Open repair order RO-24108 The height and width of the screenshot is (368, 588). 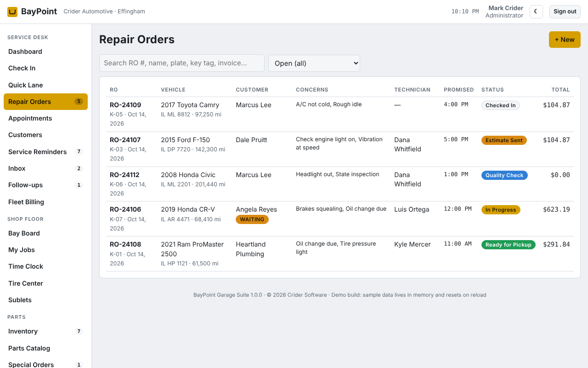point(125,244)
